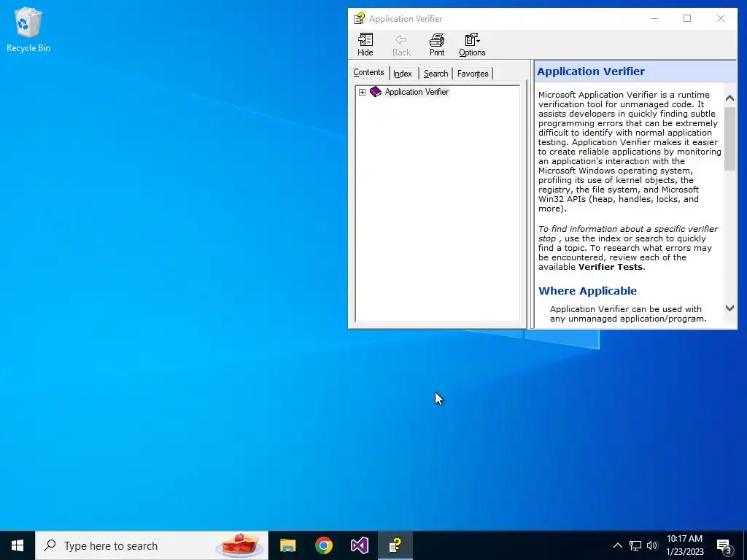
Task: Open the clock and date flyout
Action: coord(684,545)
